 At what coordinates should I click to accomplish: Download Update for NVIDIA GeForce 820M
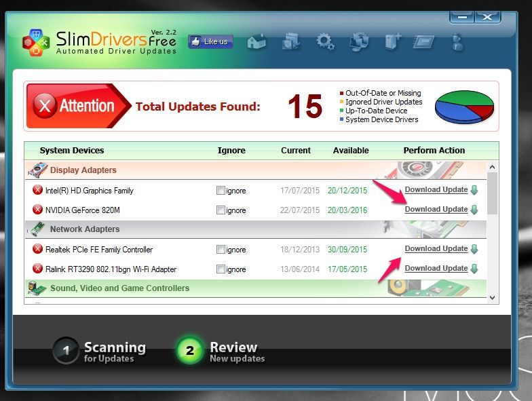click(436, 209)
